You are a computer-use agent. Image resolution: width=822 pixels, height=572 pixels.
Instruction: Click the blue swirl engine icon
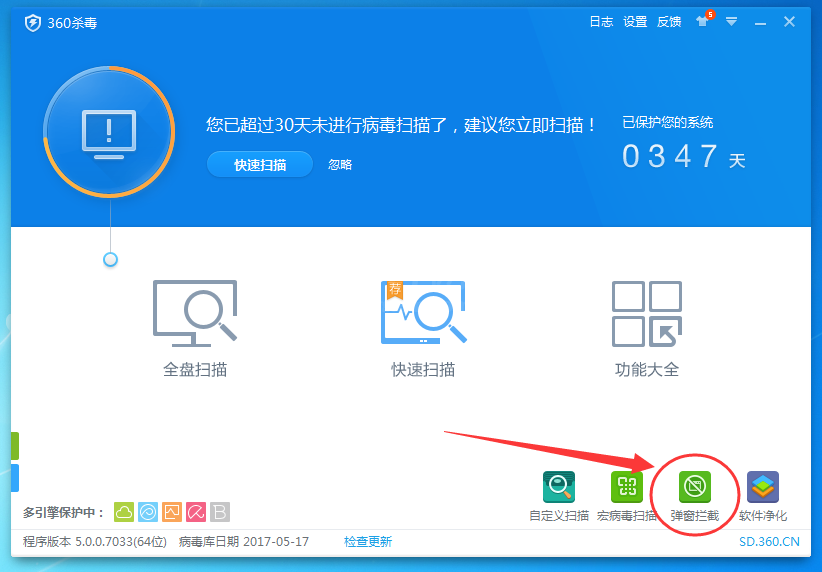(148, 512)
